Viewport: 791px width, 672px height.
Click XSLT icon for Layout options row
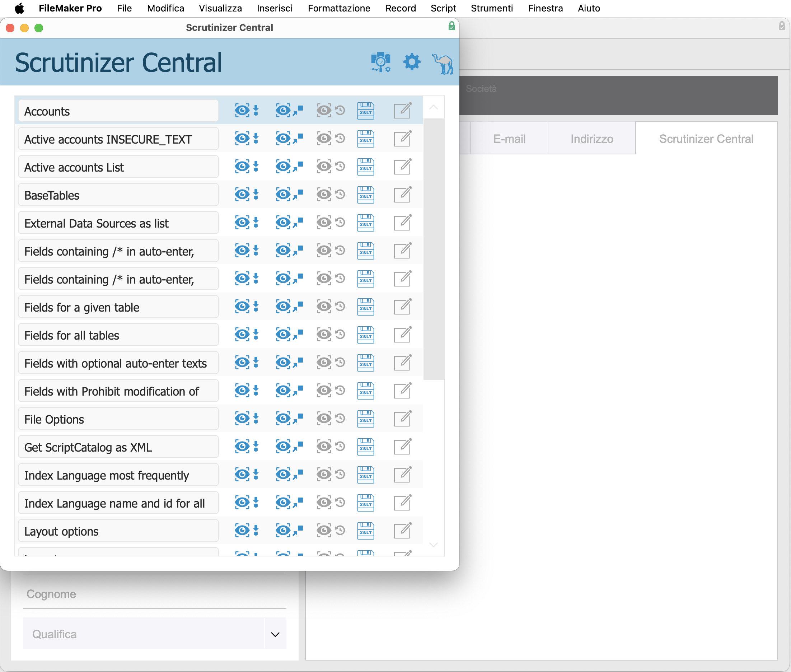click(x=366, y=531)
